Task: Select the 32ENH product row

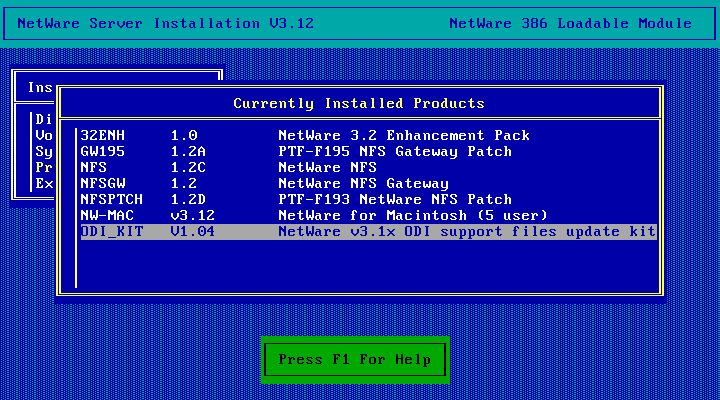Action: [x=368, y=135]
